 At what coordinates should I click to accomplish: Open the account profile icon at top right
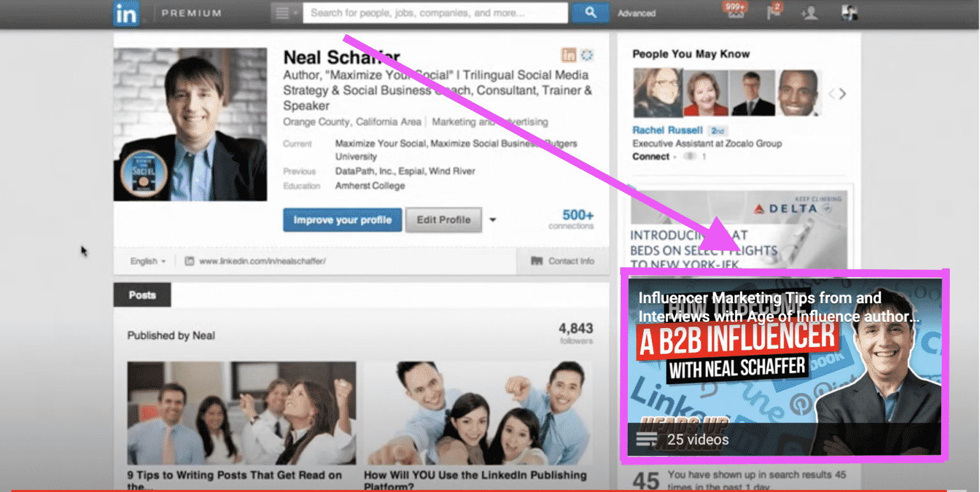pos(848,13)
